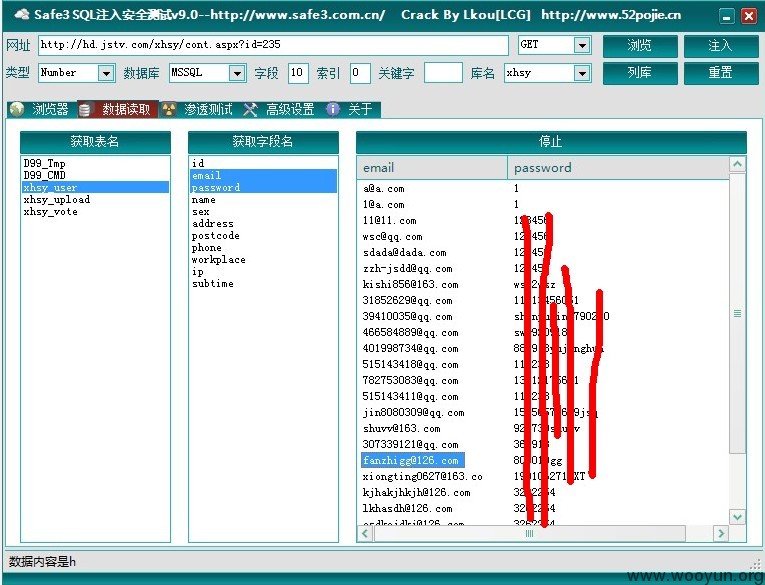Click the scroll down arrow of results
Image resolution: width=765 pixels, height=585 pixels.
tap(737, 517)
